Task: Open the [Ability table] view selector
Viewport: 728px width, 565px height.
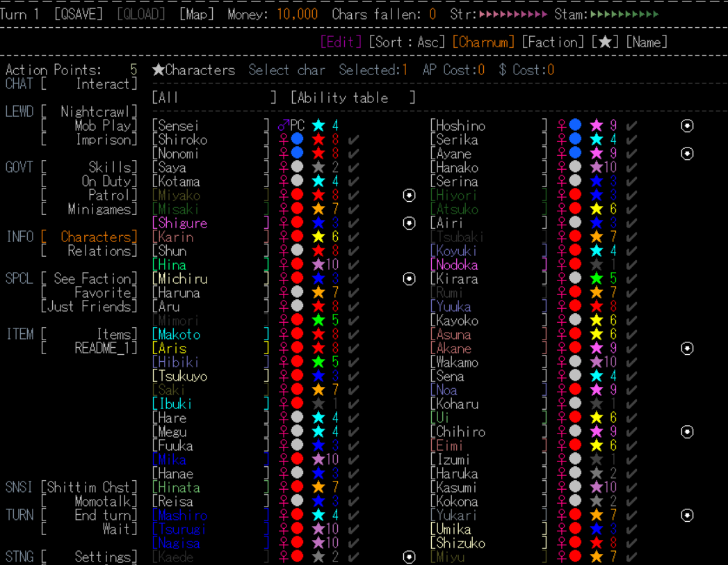Action: pos(353,97)
